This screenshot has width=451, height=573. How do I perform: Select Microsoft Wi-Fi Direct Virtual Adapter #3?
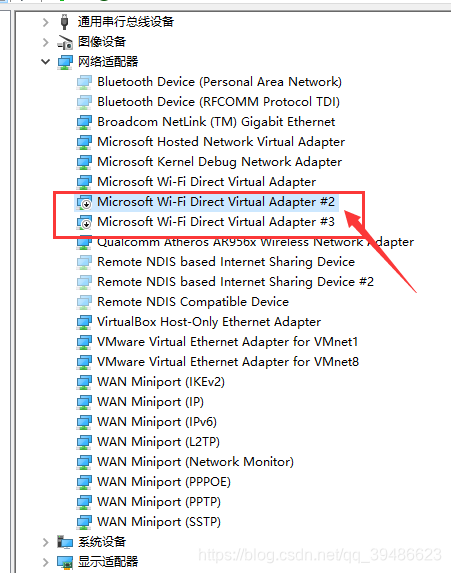[216, 222]
